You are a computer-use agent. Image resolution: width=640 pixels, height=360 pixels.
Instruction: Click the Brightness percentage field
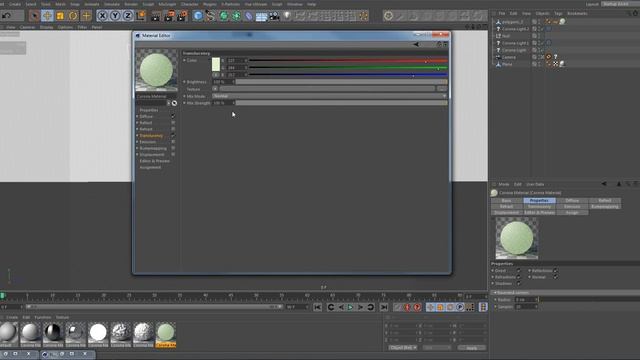[223, 82]
